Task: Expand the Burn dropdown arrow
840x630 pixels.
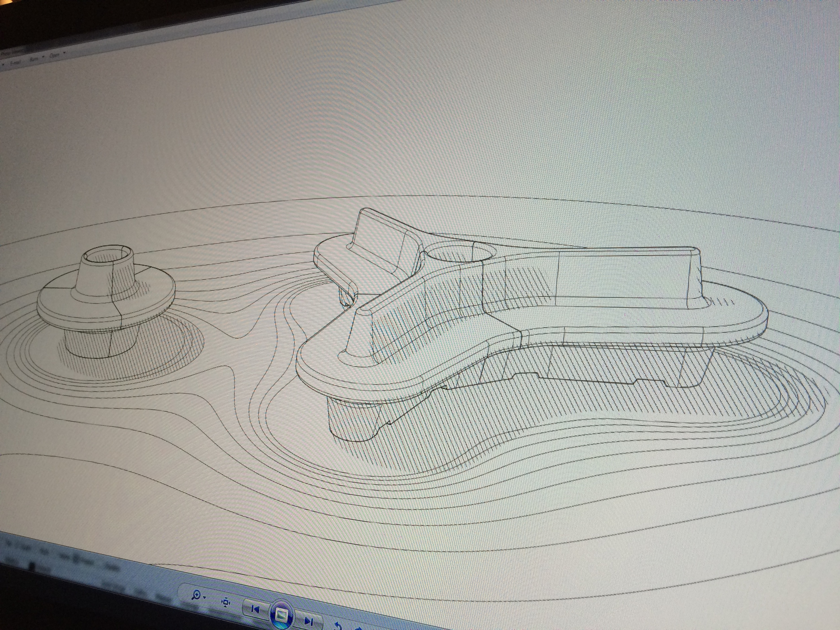Action: click(43, 56)
